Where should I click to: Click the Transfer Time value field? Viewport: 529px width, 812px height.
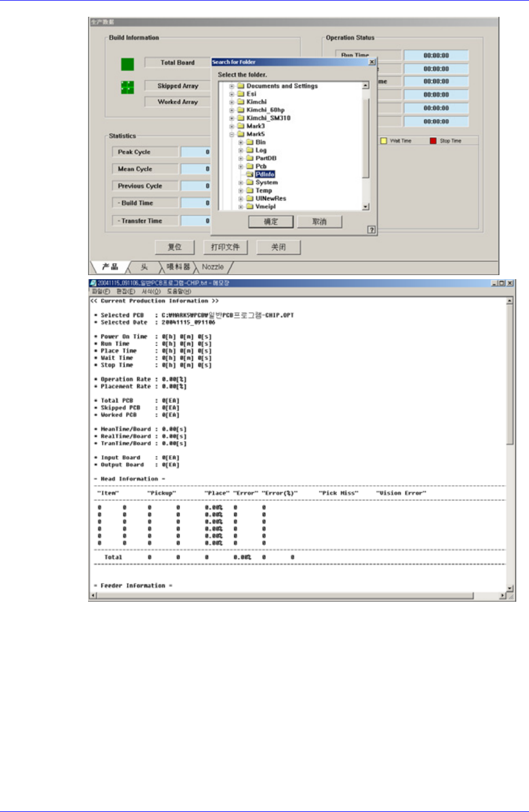[x=196, y=221]
